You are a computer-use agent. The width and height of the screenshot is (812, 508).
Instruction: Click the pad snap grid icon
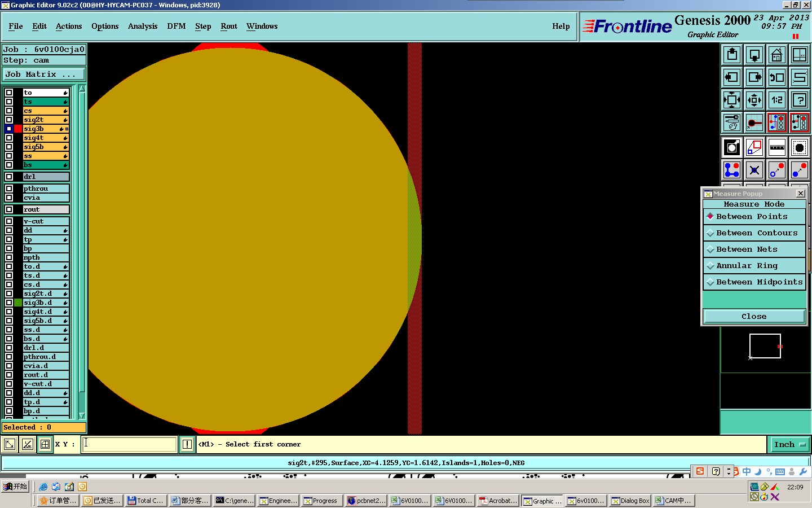(x=754, y=122)
